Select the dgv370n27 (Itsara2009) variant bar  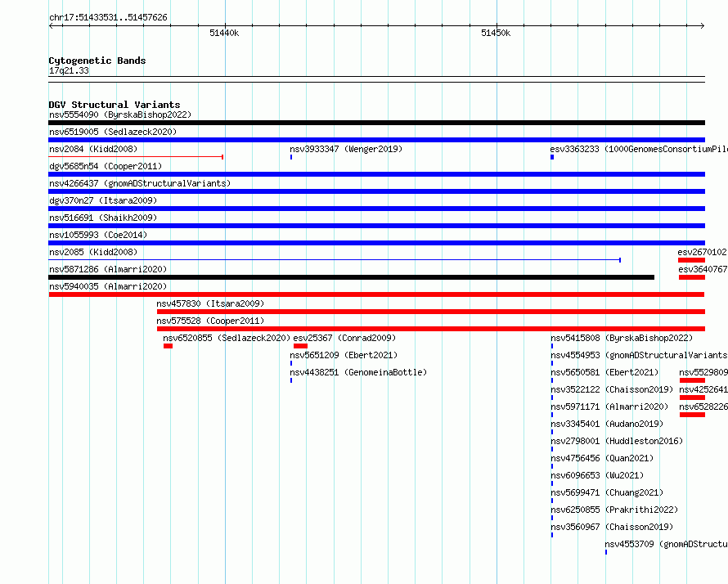coord(376,209)
